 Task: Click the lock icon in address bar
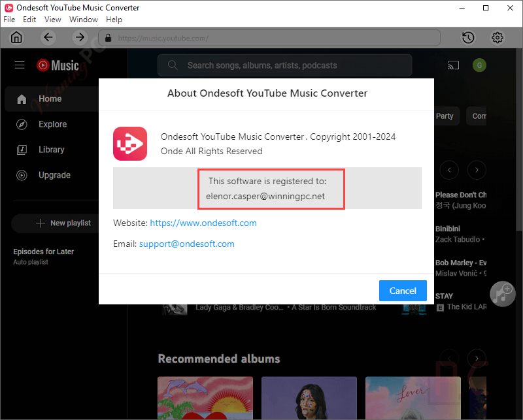point(108,38)
